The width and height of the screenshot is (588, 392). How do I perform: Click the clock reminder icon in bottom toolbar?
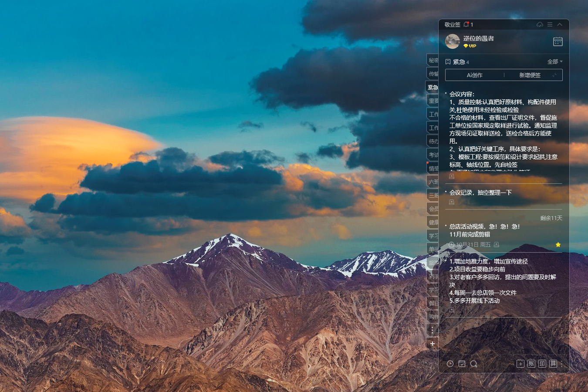450,364
